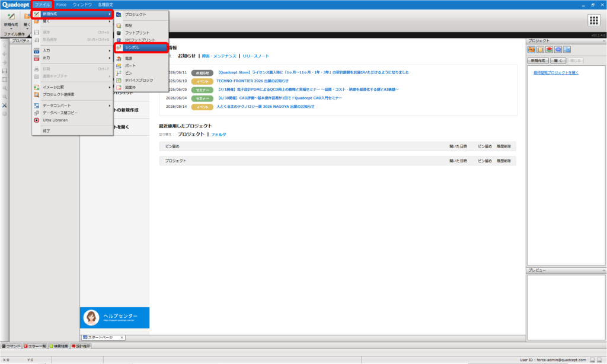Click the crossed tools icon in left sidebar
607x364 pixels.
pyautogui.click(x=5, y=106)
